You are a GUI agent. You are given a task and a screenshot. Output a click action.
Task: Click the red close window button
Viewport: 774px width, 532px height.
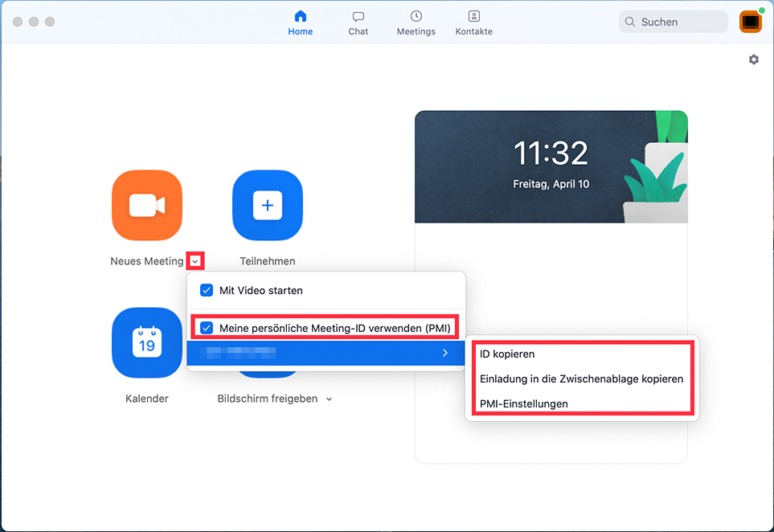click(x=18, y=22)
